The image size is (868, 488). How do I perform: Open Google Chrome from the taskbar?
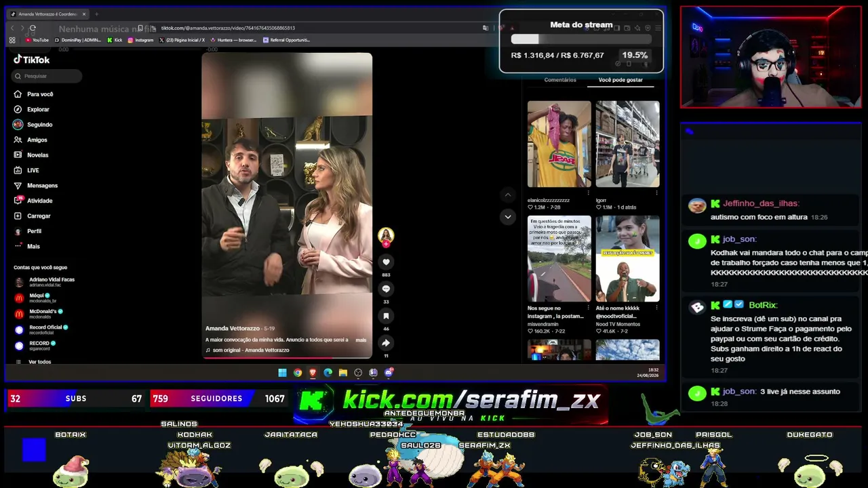[298, 373]
